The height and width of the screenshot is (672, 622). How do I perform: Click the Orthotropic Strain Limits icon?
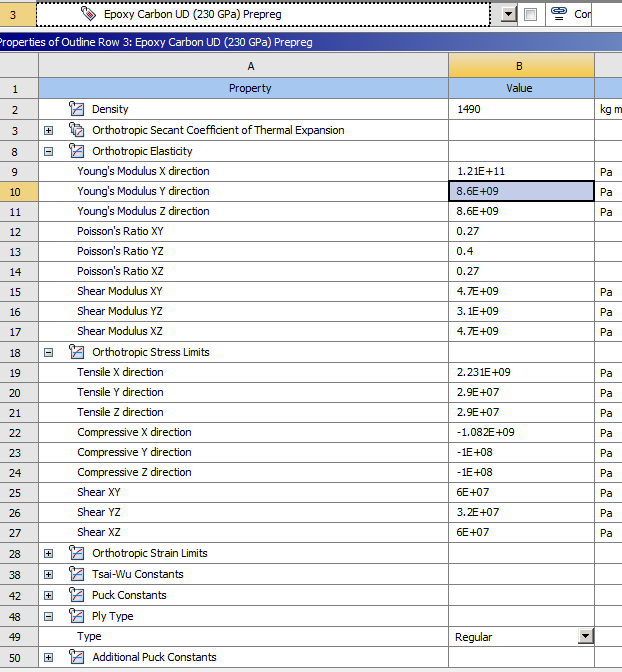pyautogui.click(x=77, y=553)
